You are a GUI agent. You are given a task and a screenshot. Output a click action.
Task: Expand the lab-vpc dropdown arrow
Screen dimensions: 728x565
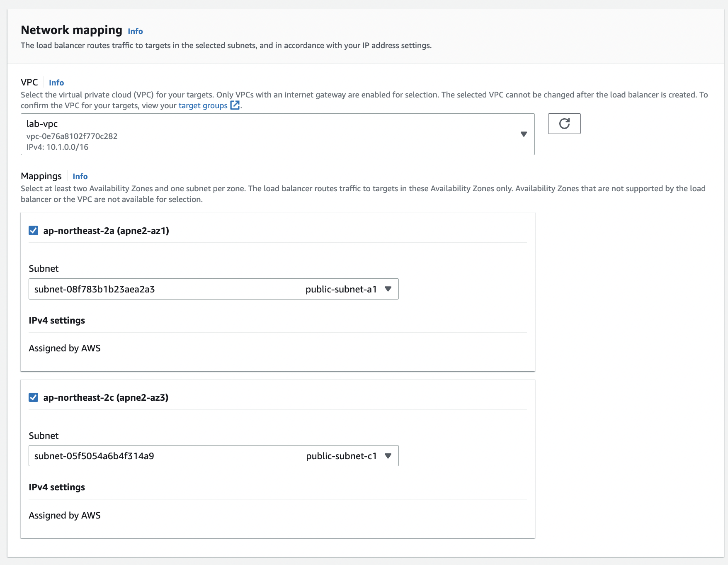(524, 134)
